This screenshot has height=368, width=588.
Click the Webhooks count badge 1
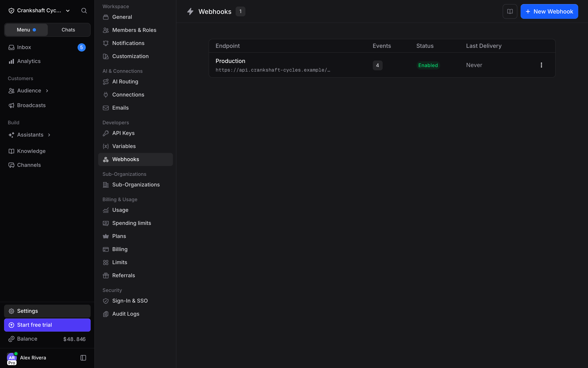click(240, 11)
